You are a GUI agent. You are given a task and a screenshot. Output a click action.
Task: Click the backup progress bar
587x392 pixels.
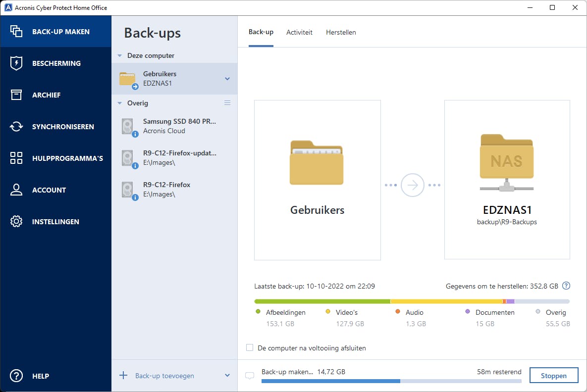(391, 381)
